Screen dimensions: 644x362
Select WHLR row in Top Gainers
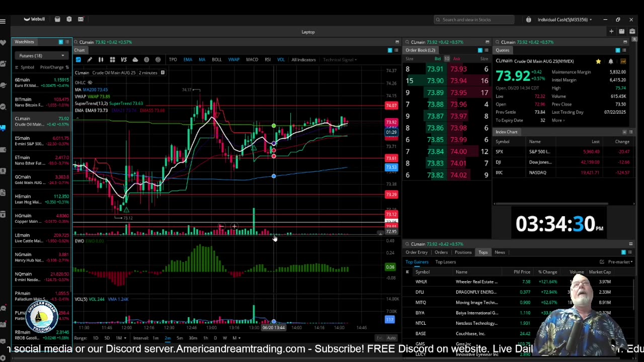517,282
